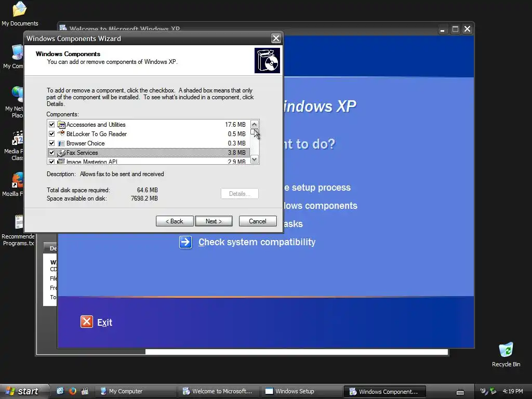
Task: Click the keyboard icon in taskbar
Action: (x=460, y=392)
